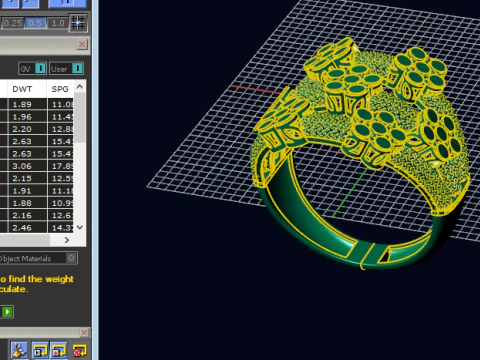480x360 pixels.
Task: Click the broom clean-up tool icon
Action: [19, 351]
